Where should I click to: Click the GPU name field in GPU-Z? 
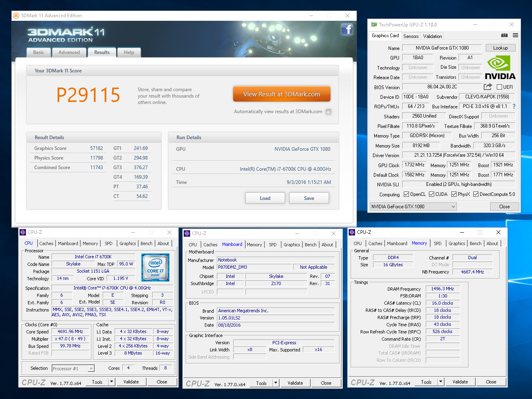point(442,48)
